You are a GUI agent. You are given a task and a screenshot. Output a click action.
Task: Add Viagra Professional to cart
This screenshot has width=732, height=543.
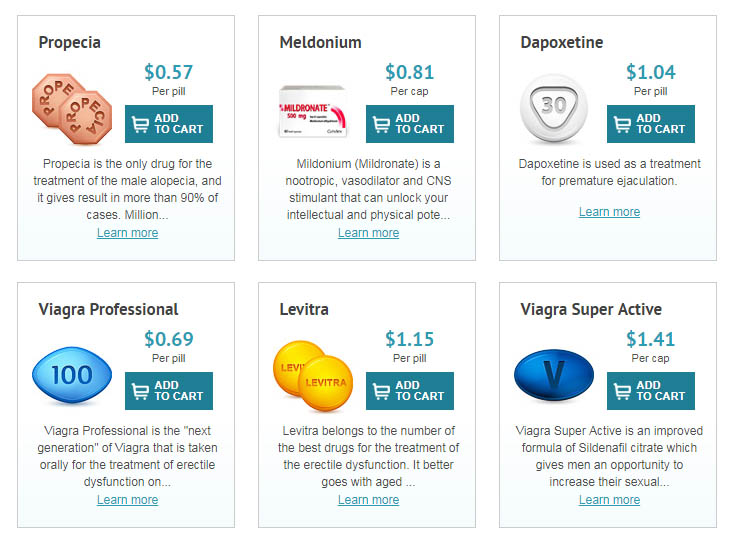[169, 391]
